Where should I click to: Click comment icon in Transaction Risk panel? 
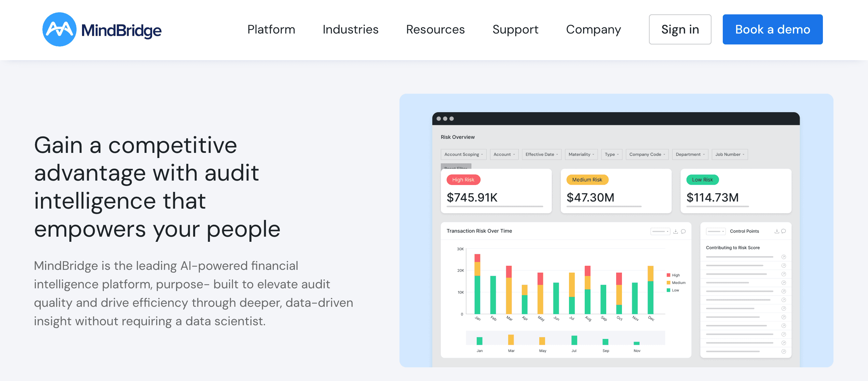click(x=683, y=232)
